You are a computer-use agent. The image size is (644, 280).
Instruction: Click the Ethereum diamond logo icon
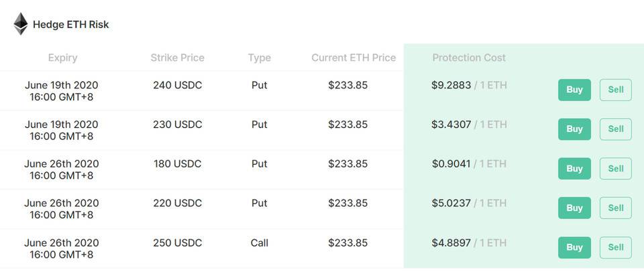(21, 23)
